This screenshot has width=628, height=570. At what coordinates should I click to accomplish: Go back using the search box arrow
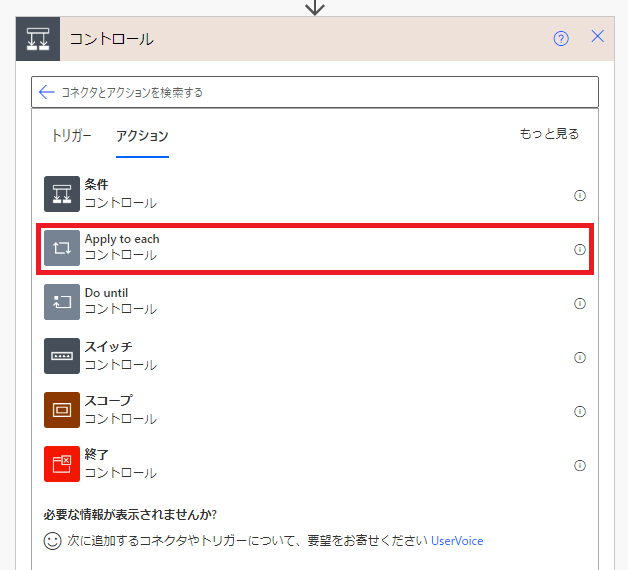46,92
